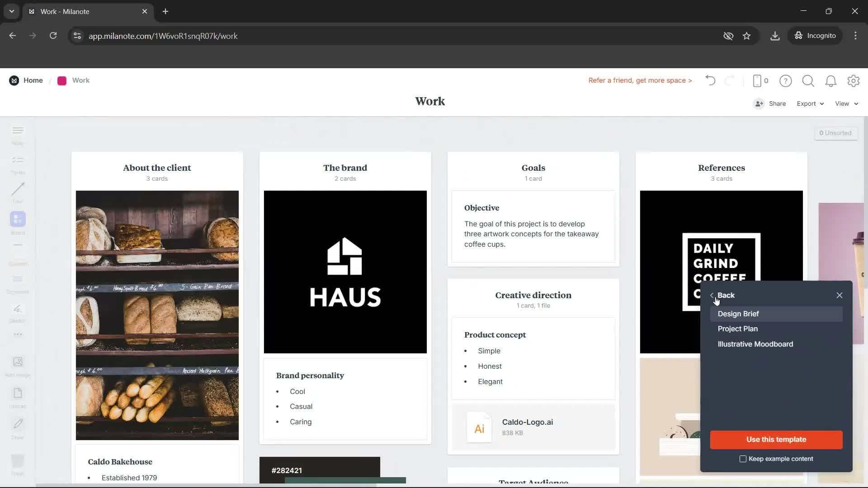
Task: Open the search magnifier icon
Action: coord(808,80)
